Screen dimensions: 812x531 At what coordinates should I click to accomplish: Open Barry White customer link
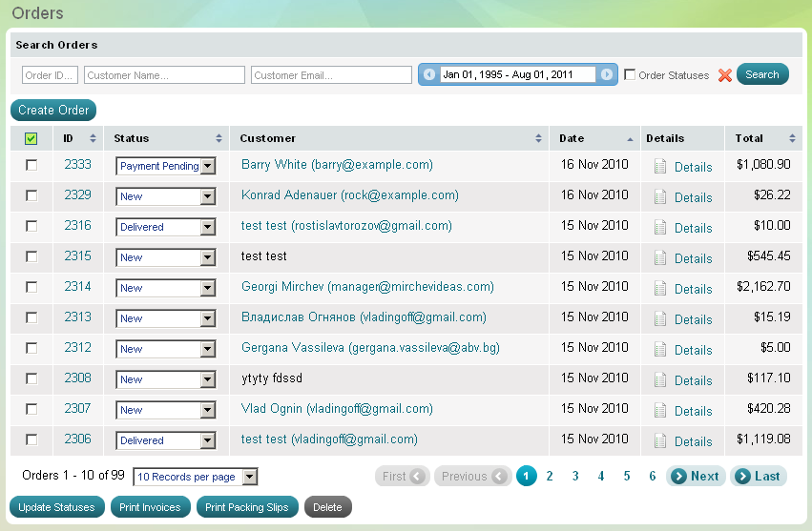[337, 165]
